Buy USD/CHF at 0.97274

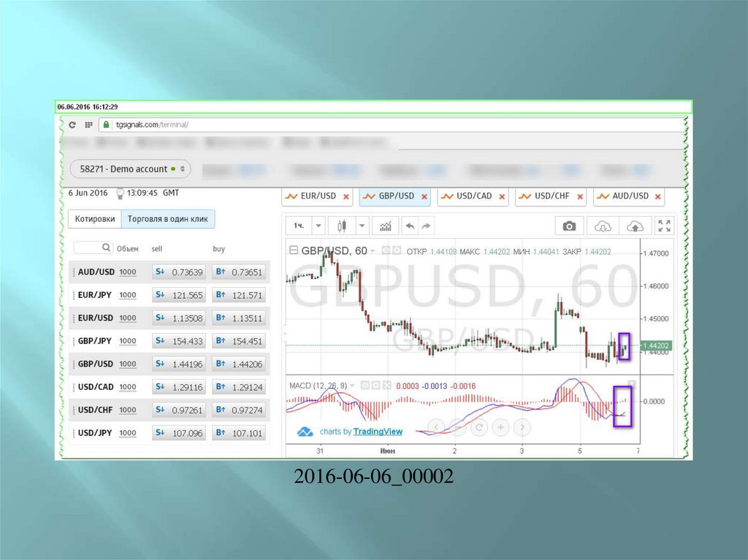[x=239, y=410]
